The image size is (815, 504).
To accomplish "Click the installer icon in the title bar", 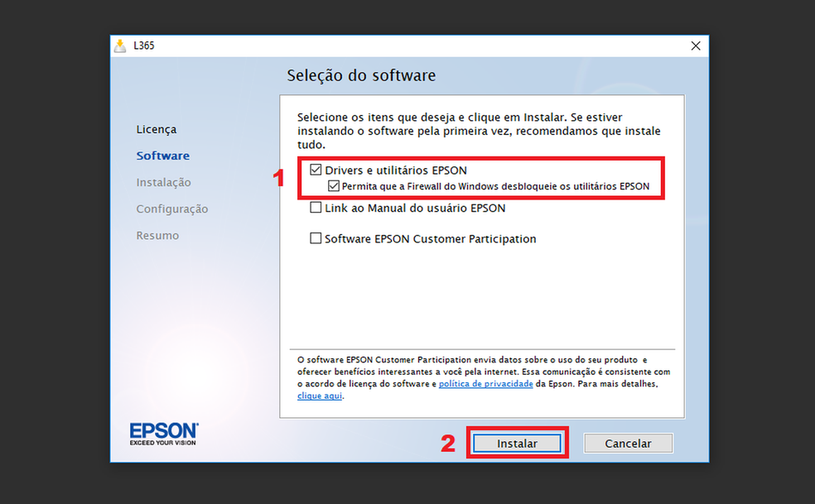I will tap(118, 46).
